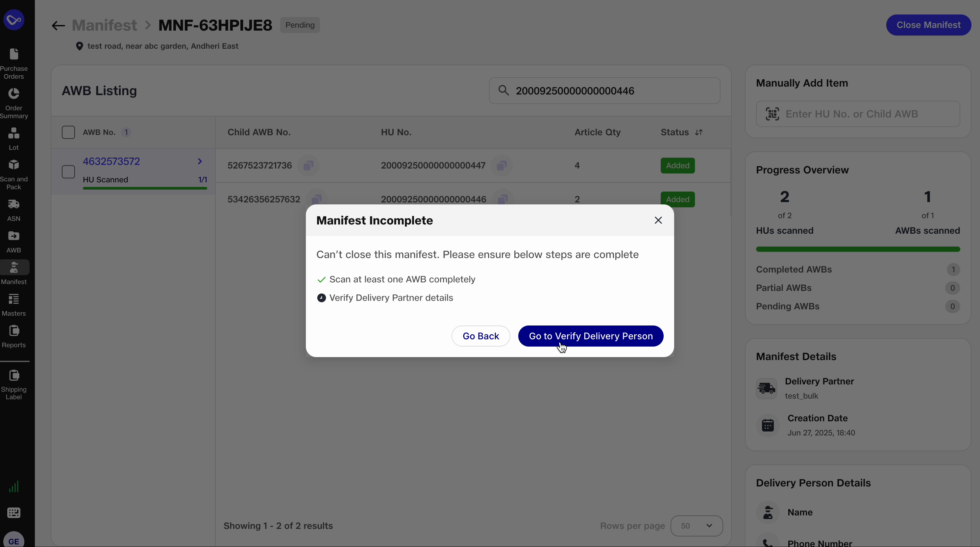
Task: Click the Manifest breadcrumb link
Action: pyautogui.click(x=104, y=25)
